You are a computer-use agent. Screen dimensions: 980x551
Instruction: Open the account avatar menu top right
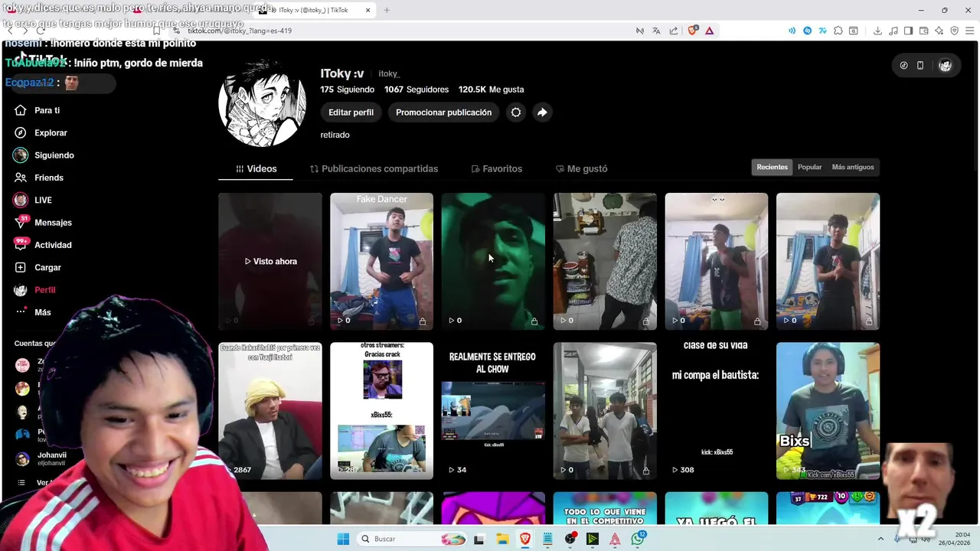tap(945, 66)
